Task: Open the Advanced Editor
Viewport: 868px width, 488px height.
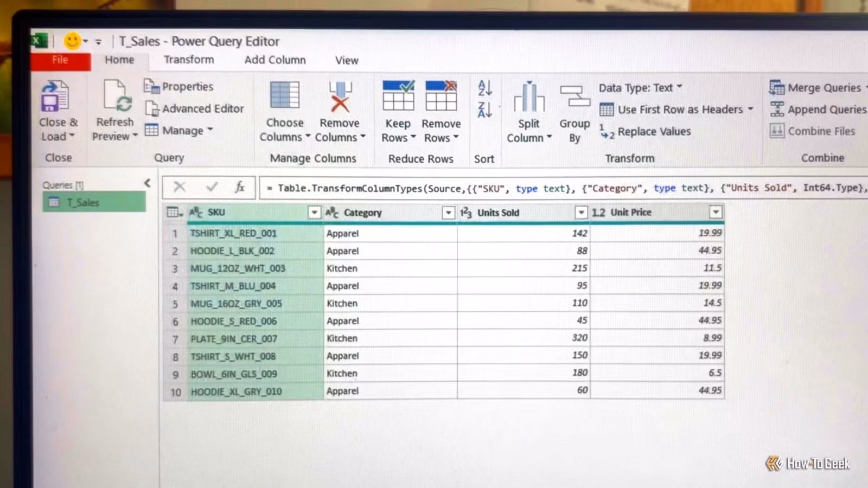Action: 195,108
